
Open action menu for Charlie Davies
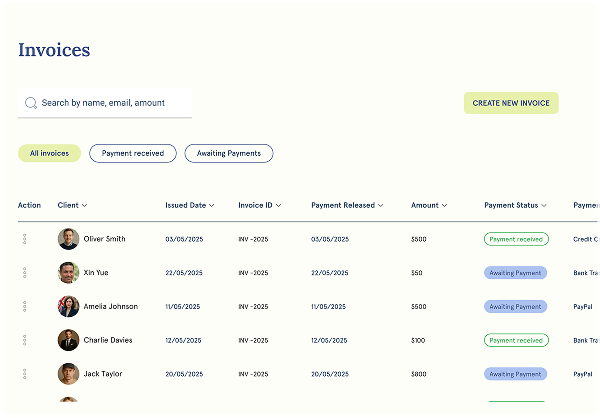click(x=24, y=341)
